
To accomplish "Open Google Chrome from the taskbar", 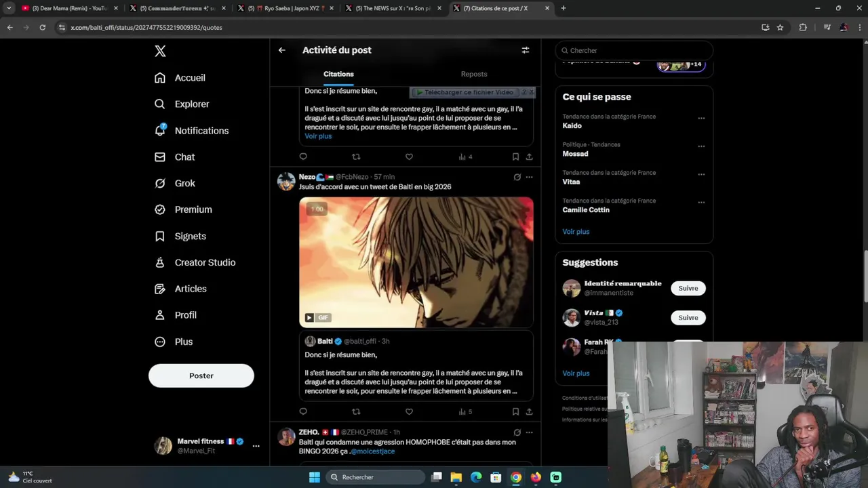I will pyautogui.click(x=516, y=477).
